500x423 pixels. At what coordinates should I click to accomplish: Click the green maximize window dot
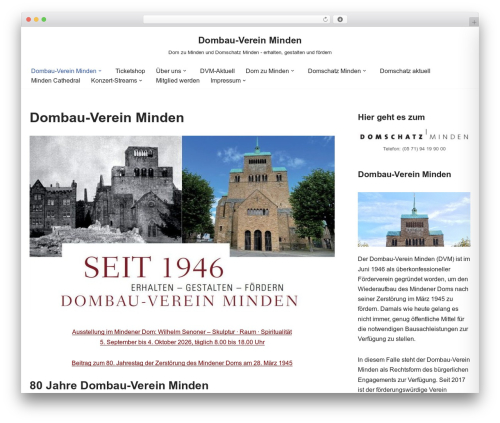44,20
